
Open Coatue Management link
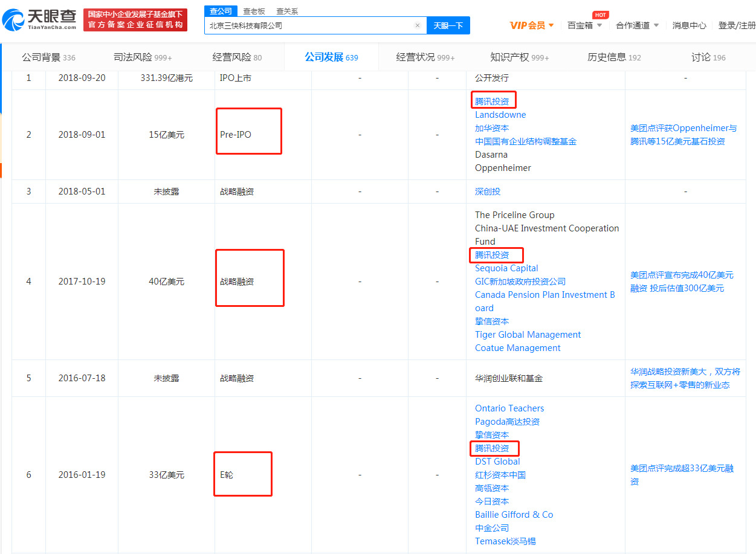click(x=517, y=348)
